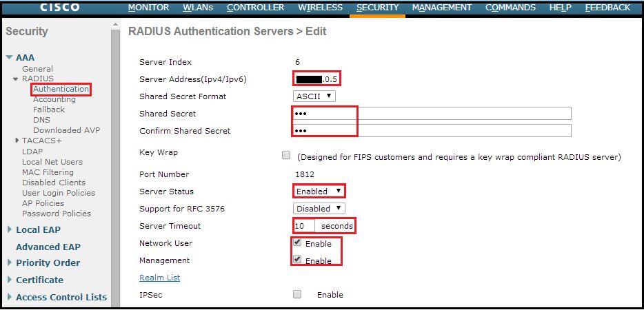Open the CONTROLLER menu
The width and height of the screenshot is (644, 310).
[x=255, y=8]
